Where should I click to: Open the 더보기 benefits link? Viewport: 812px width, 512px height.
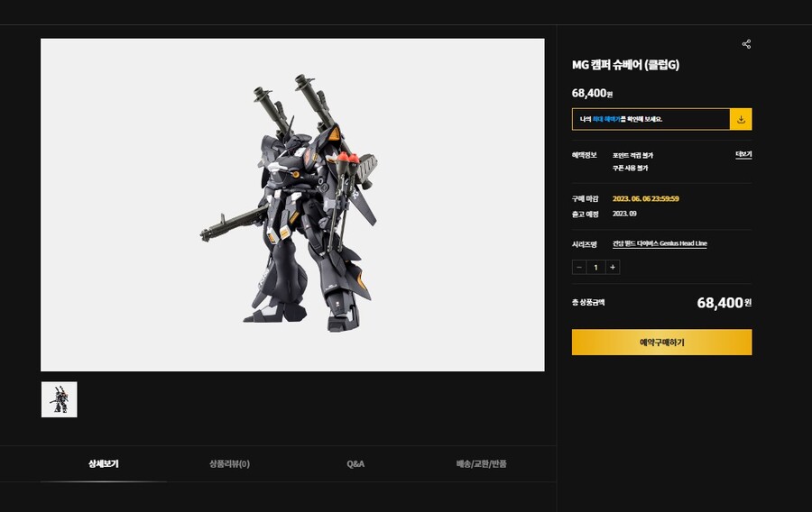click(743, 155)
